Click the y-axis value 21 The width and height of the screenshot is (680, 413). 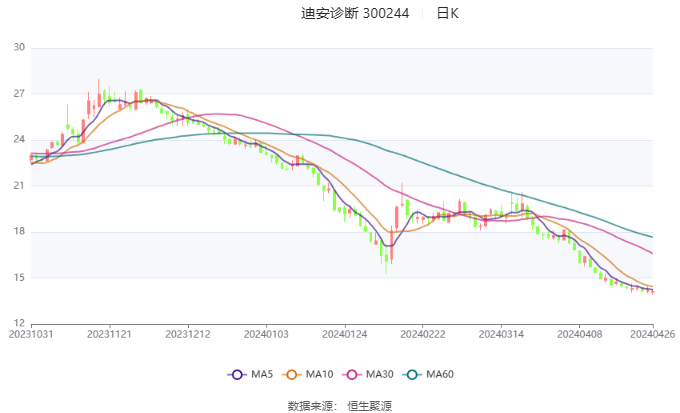[19, 185]
